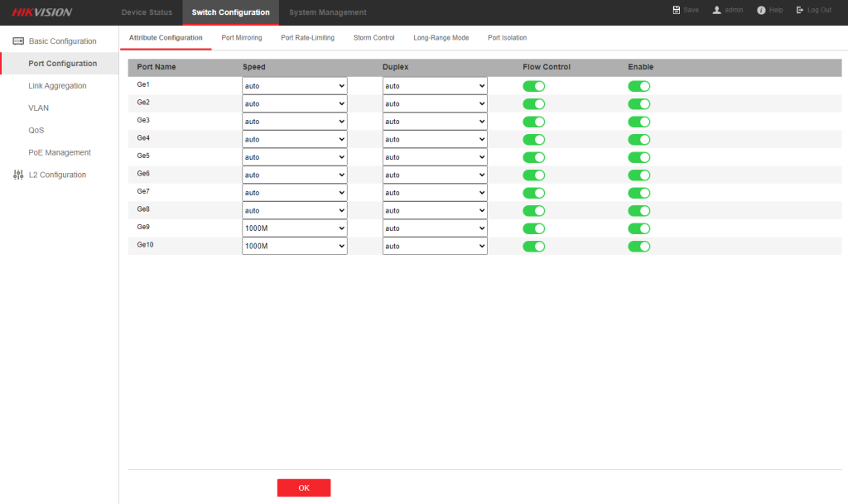Switch to the Port Mirroring tab
848x504 pixels.
tap(242, 38)
